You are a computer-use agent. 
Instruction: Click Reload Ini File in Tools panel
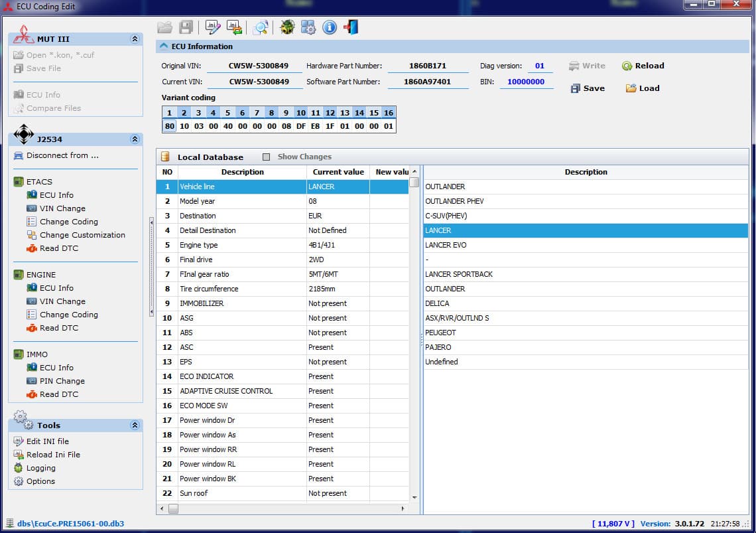pos(53,455)
